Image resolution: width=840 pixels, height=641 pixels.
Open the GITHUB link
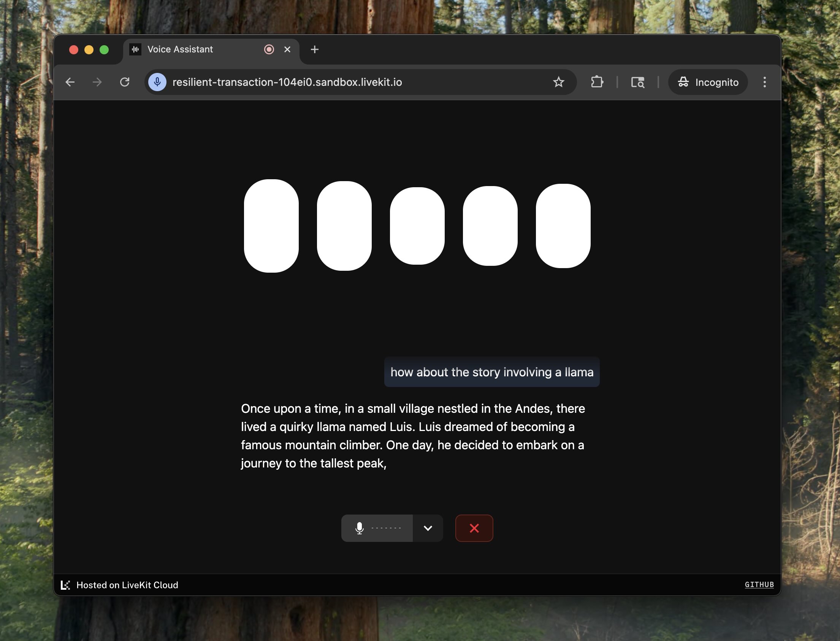[x=759, y=584]
